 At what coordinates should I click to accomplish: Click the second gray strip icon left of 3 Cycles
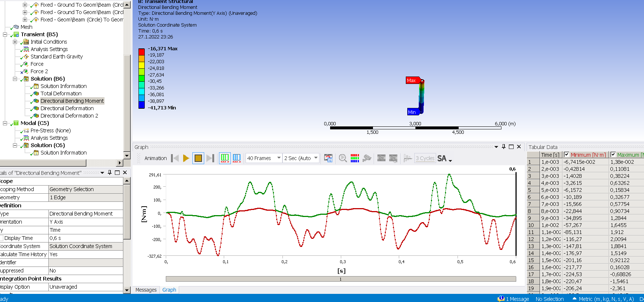tap(393, 158)
